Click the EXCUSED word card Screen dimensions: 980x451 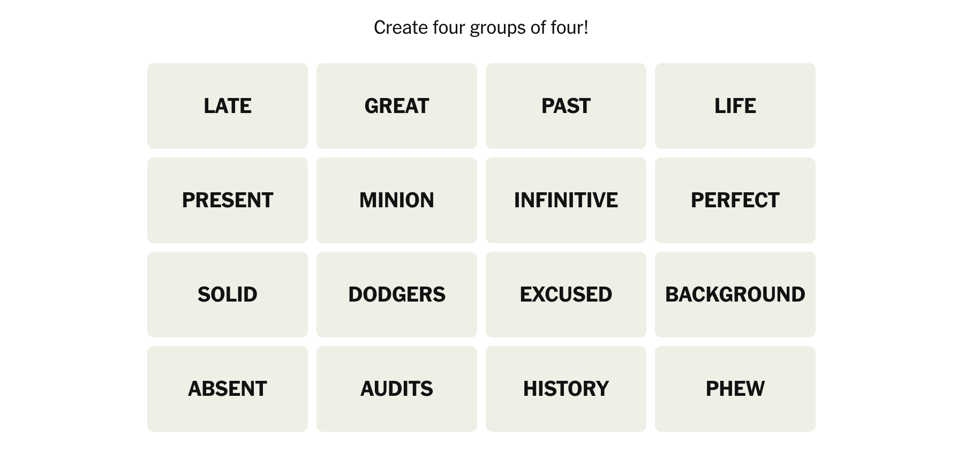(566, 295)
